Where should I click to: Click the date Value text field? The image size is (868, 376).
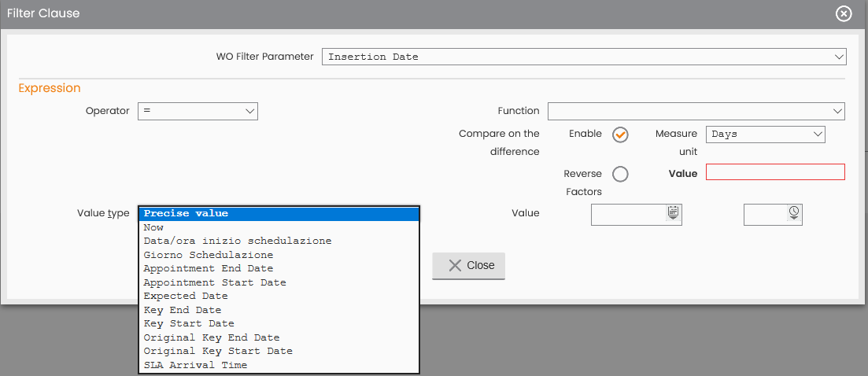click(x=629, y=215)
